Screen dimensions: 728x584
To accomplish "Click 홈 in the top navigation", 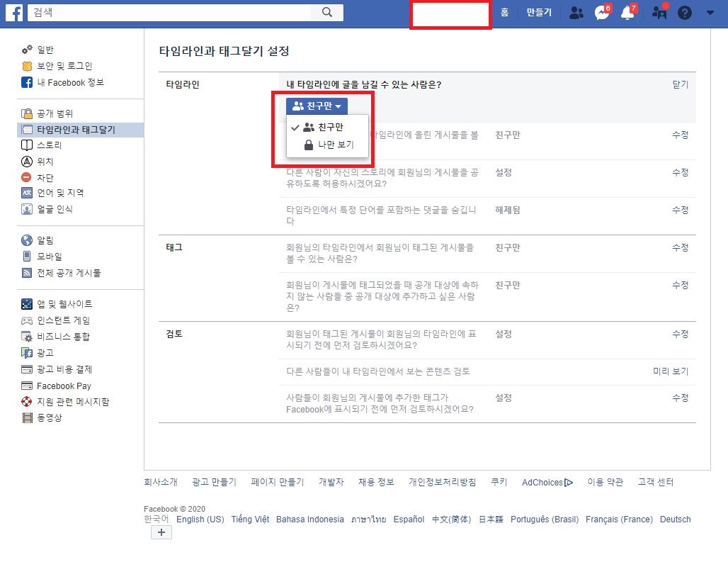I will pos(503,12).
